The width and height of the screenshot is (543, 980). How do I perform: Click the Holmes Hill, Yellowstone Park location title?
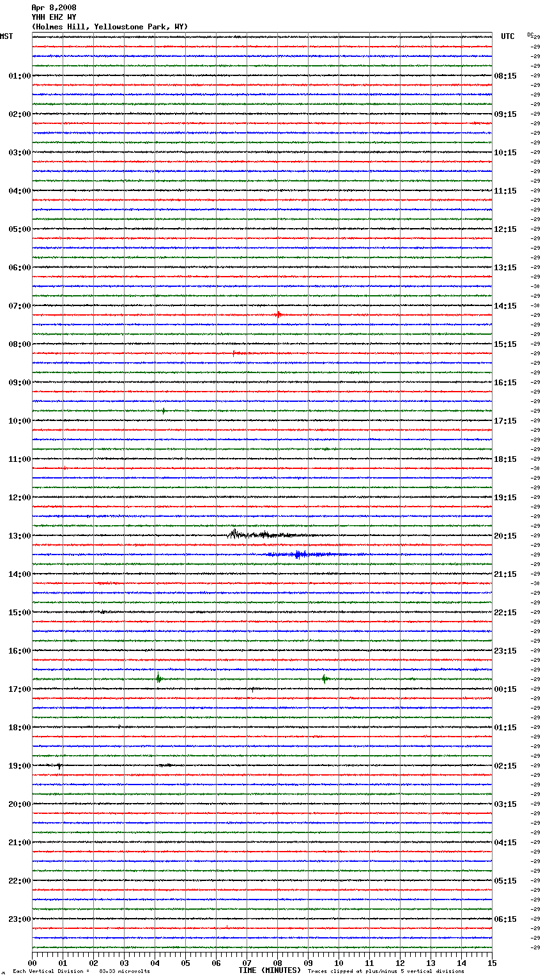[110, 27]
